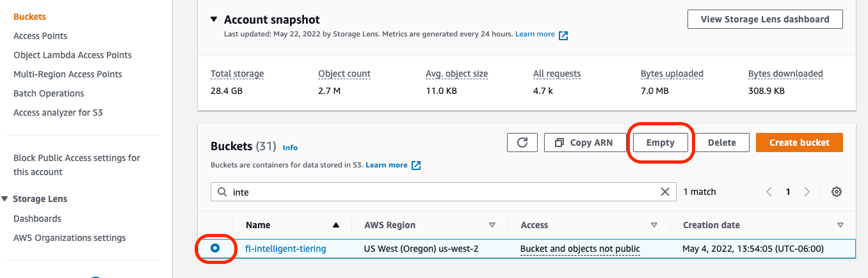Click the refresh buckets icon button
The height and width of the screenshot is (278, 868).
522,143
